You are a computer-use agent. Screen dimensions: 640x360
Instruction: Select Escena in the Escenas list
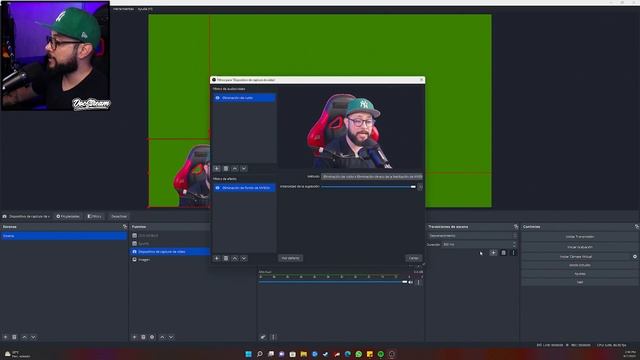(64, 236)
